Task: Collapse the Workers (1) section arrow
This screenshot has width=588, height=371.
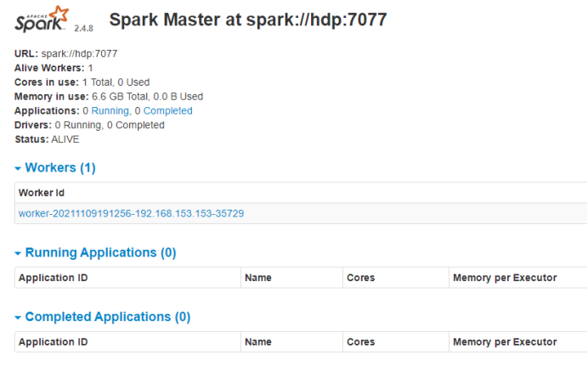Action: tap(18, 169)
